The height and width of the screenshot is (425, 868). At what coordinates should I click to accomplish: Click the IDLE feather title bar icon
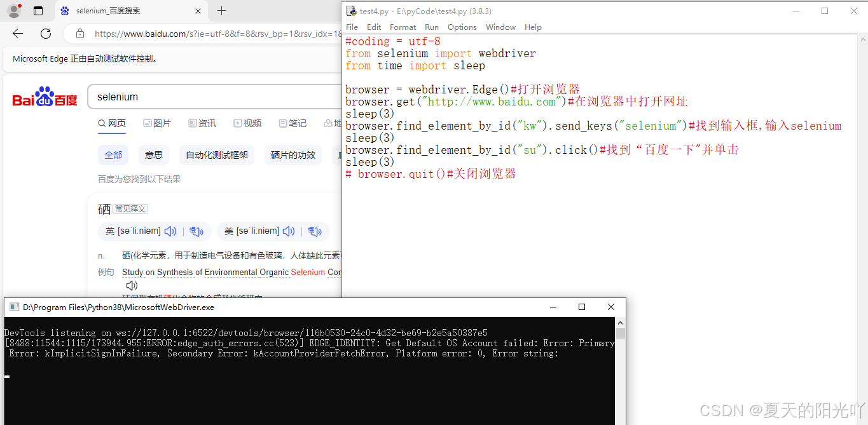(351, 11)
